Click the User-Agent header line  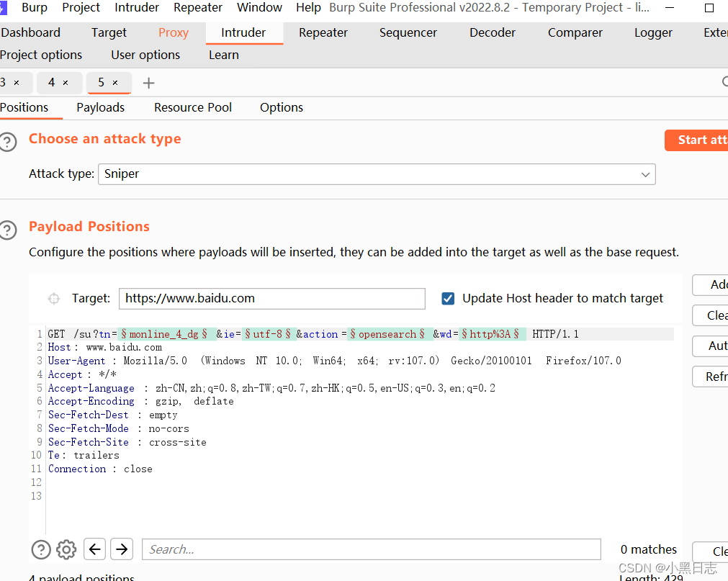coord(334,361)
